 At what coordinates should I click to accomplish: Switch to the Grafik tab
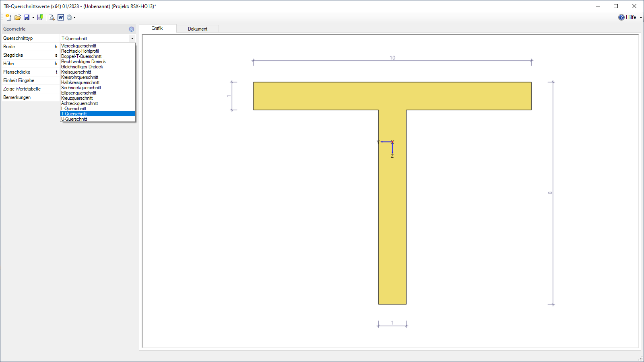click(157, 28)
